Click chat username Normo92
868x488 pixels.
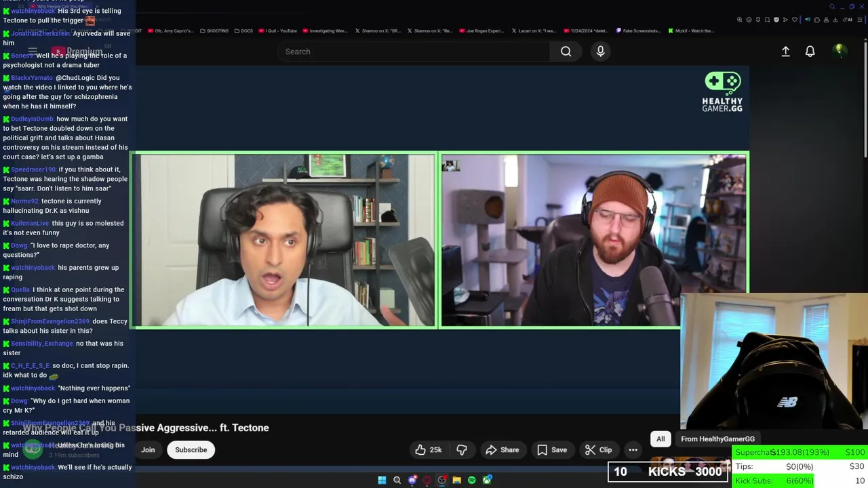coord(25,201)
